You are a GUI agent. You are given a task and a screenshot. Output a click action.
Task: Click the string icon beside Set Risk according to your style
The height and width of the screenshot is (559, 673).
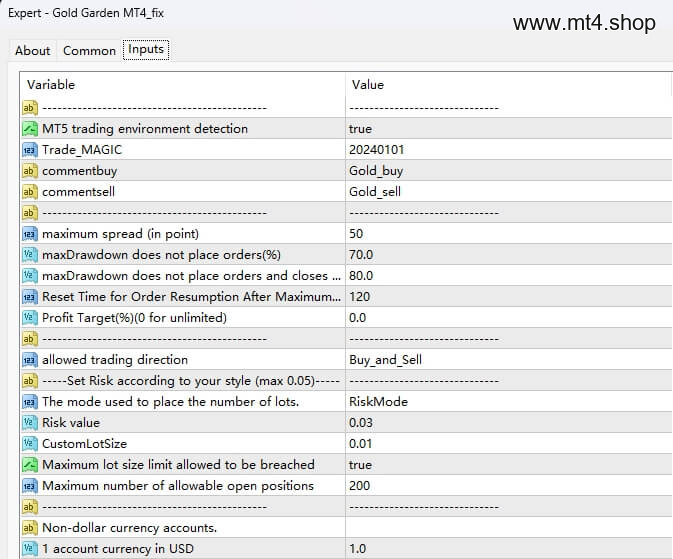coord(30,381)
